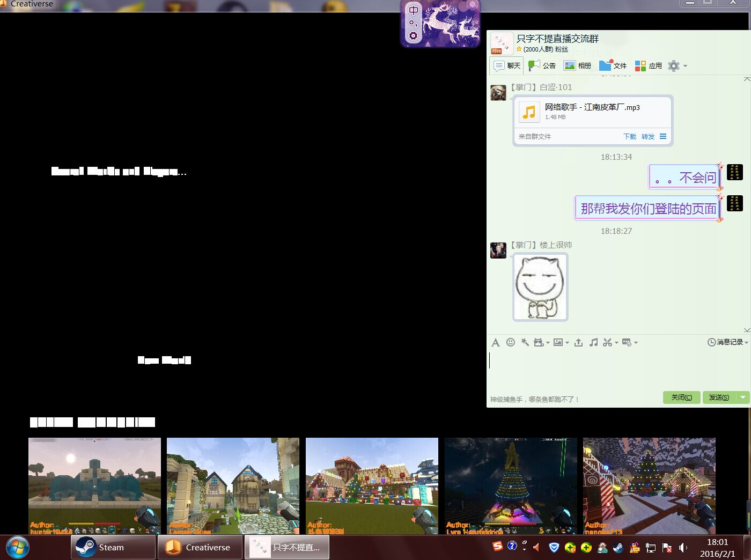Click the chat bubble checkmark icon
Viewport: 751px width, 560px height.
(627, 342)
